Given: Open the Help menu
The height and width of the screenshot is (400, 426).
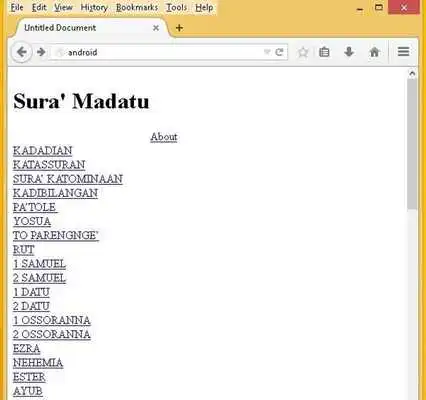Looking at the screenshot, I should (204, 7).
